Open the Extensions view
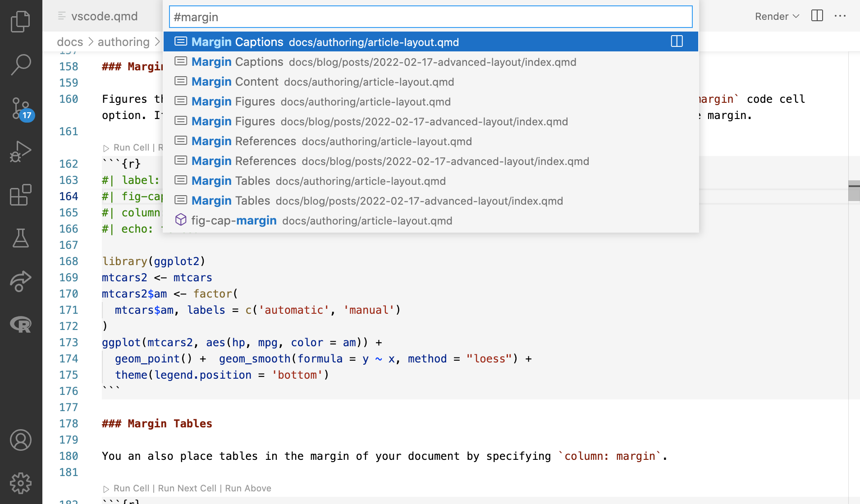The width and height of the screenshot is (860, 504). [21, 195]
